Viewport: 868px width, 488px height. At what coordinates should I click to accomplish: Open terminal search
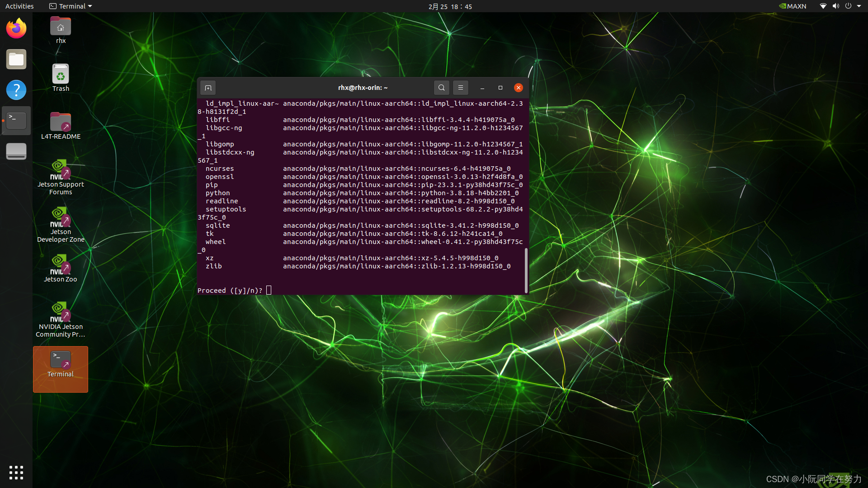(x=442, y=88)
